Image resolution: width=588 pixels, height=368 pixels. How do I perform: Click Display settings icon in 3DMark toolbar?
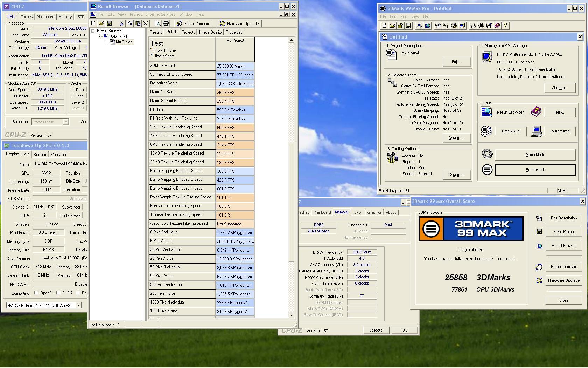[462, 26]
